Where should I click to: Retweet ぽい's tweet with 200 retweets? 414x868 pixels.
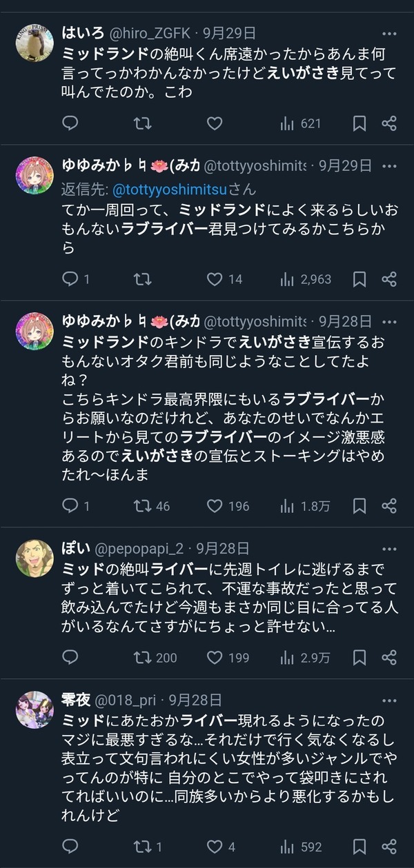click(155, 657)
